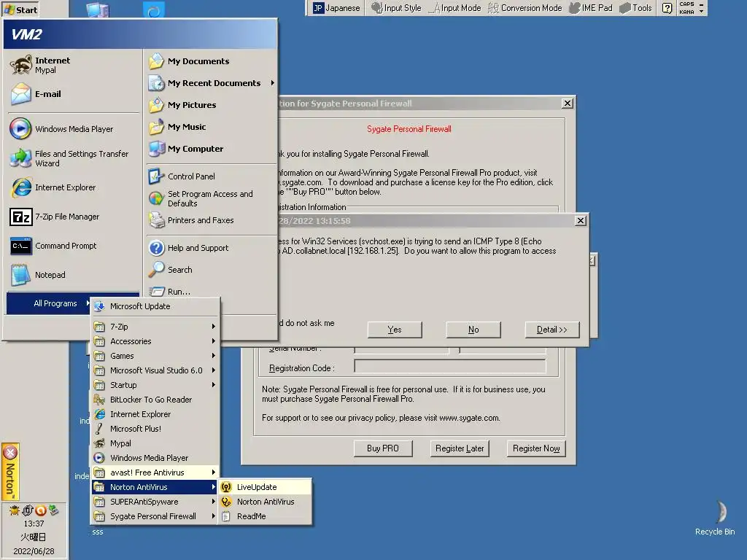Open IME Pad on language bar

tap(591, 8)
